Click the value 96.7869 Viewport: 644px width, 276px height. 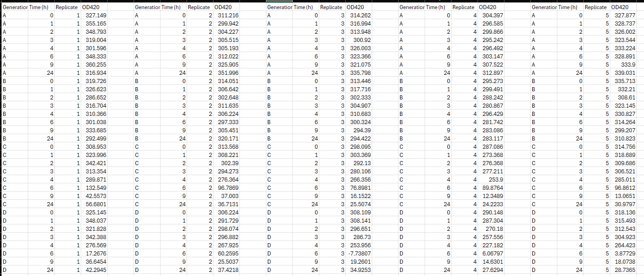click(227, 188)
